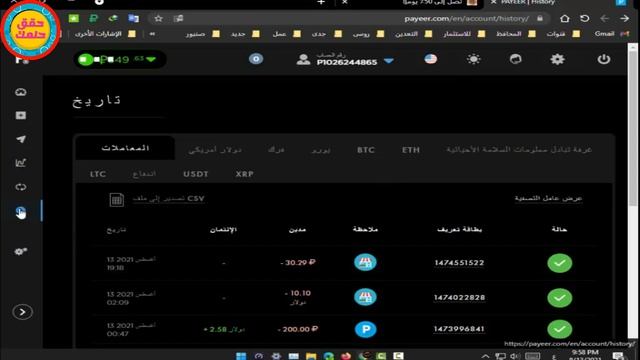Open transaction ID 1474551522

point(459,263)
